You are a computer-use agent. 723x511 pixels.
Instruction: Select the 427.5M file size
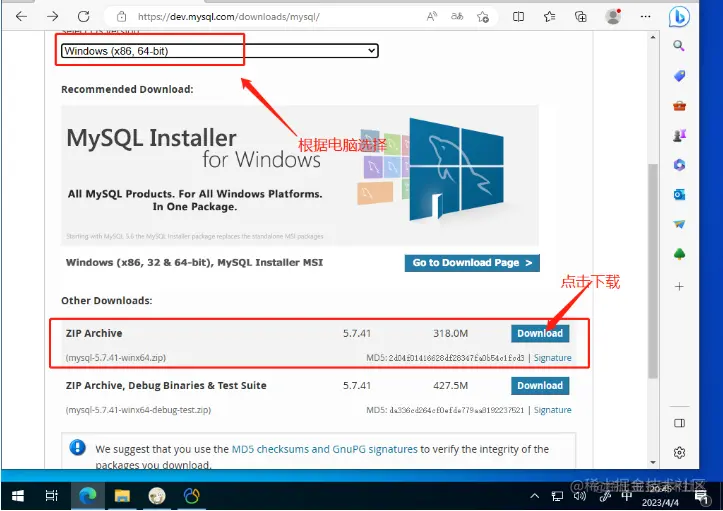[450, 386]
